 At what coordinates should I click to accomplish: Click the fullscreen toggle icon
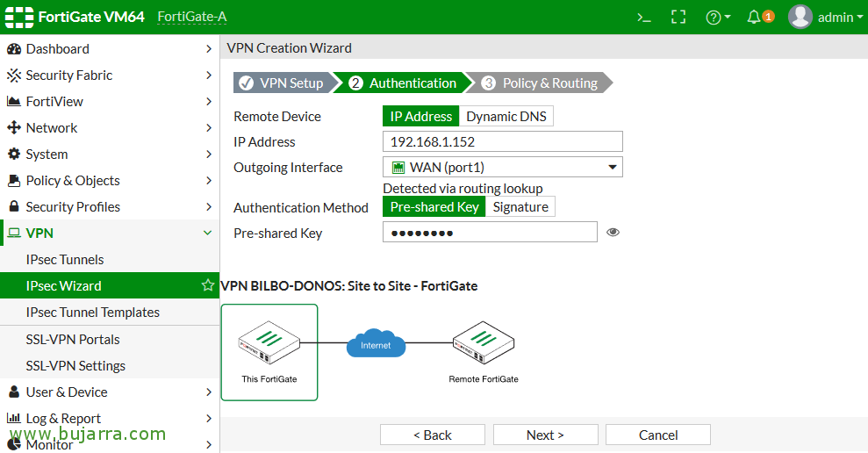point(678,17)
